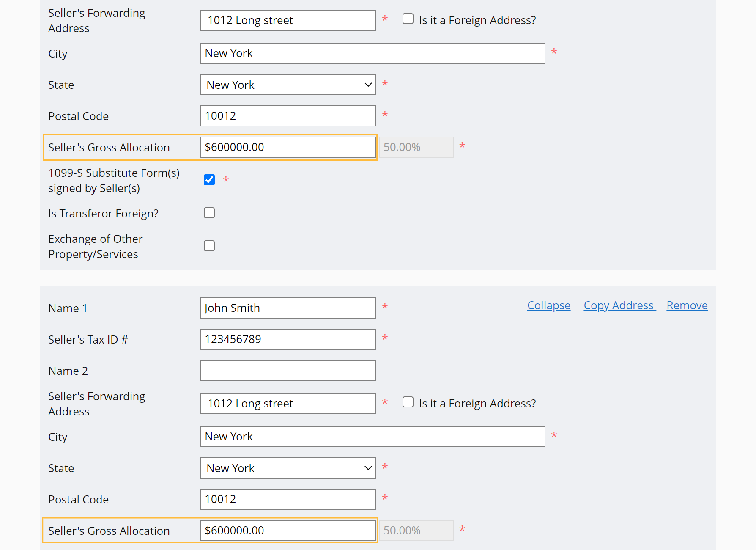Check the first seller's 'Is it a Foreign Address?' box
The image size is (756, 550).
[x=408, y=19]
